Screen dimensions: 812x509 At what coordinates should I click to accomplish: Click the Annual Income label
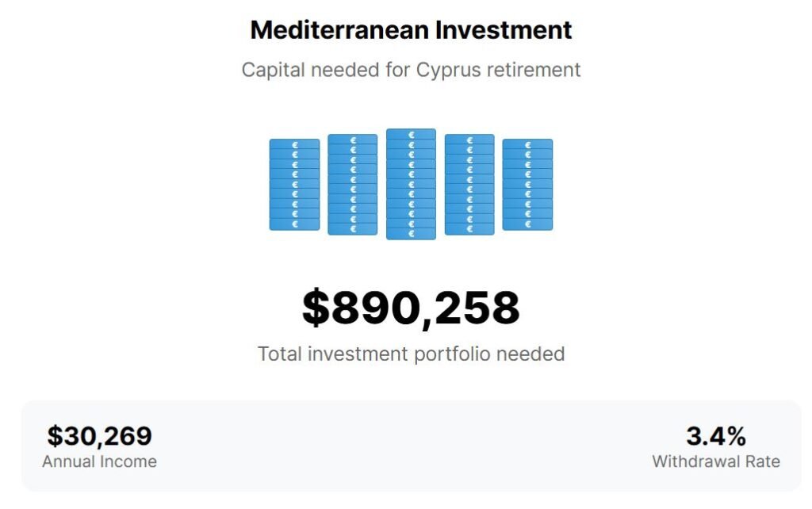99,461
